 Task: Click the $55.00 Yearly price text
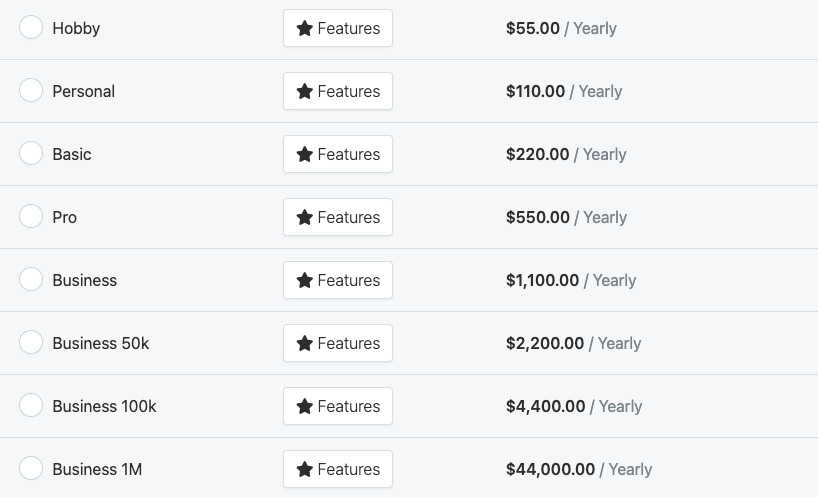[561, 28]
